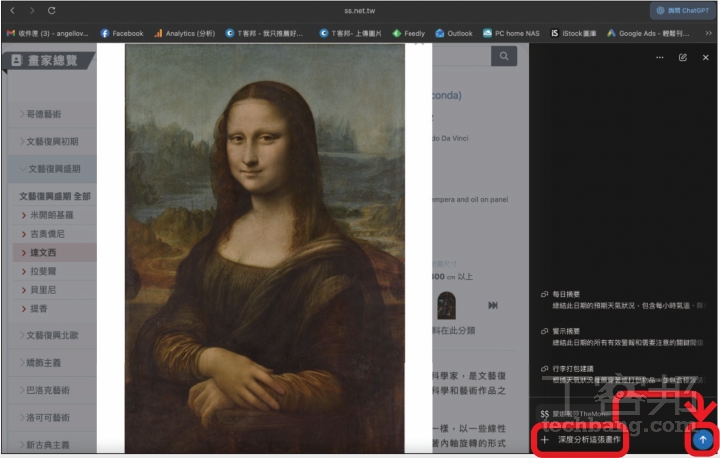Expand the 哥德藝術 category
Image resolution: width=720 pixels, height=458 pixels.
[52, 114]
